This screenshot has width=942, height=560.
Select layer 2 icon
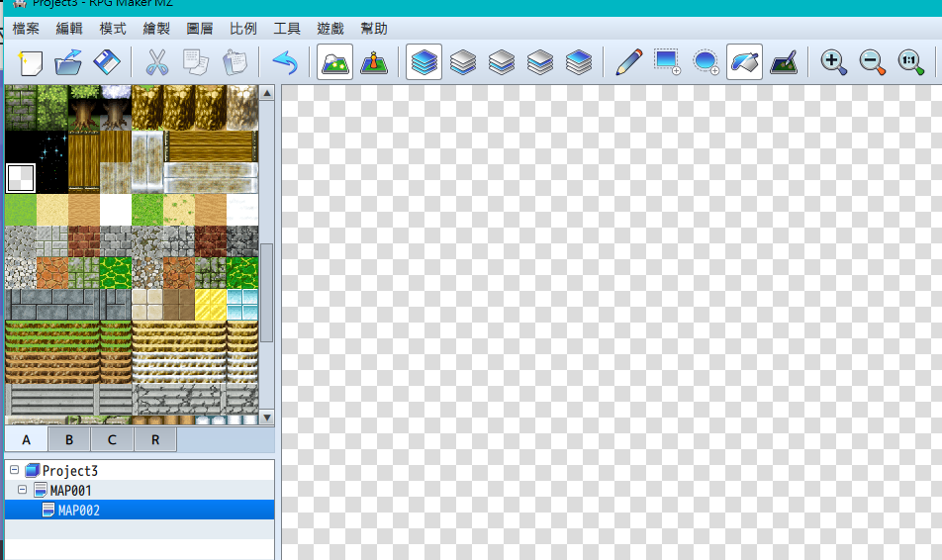pos(501,62)
